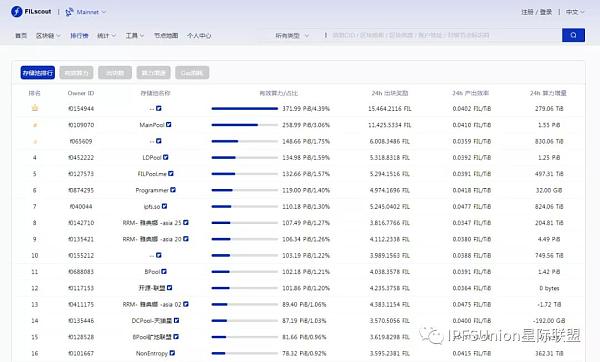Image resolution: width=600 pixels, height=362 pixels.
Task: Click the badge icon beside RRM asia 25
Action: click(x=186, y=222)
